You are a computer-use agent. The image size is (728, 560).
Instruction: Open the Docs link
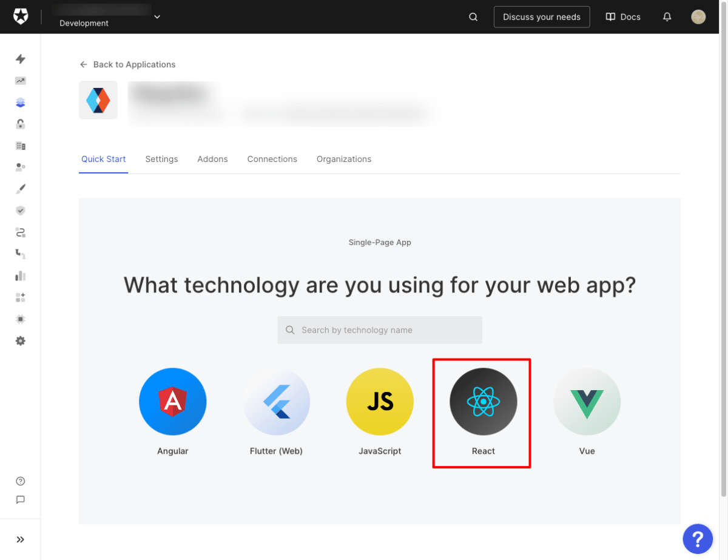click(623, 17)
